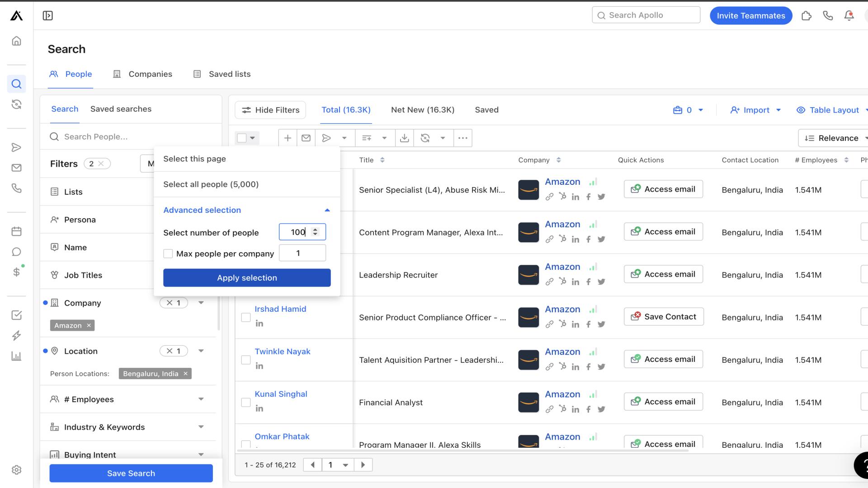Viewport: 868px width, 488px height.
Task: Expand the Location filter chevron
Action: point(201,351)
